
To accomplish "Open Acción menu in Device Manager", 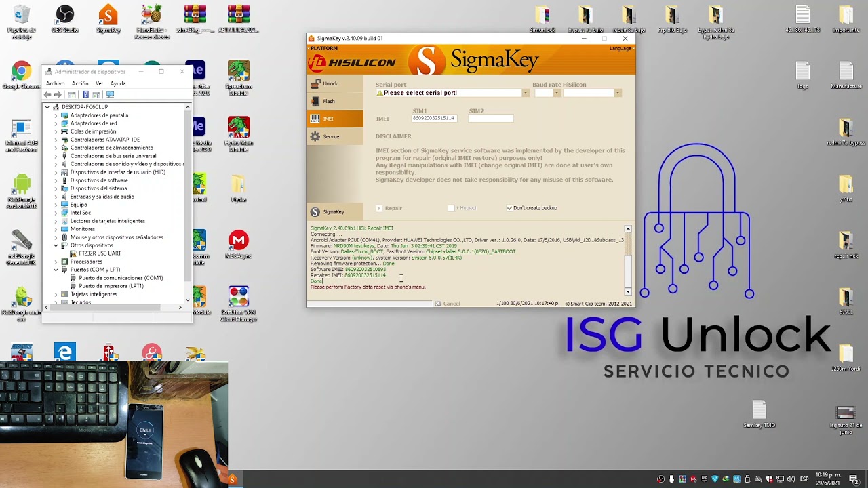I will point(80,83).
